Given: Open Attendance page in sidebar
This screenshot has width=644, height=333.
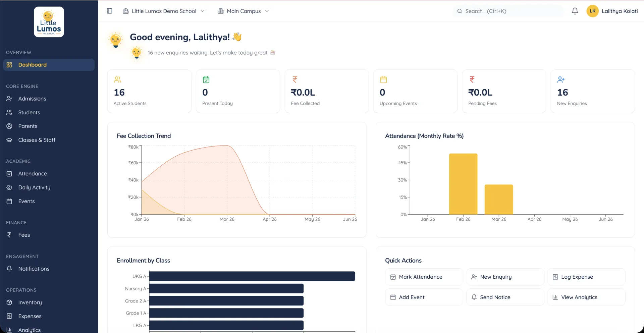Looking at the screenshot, I should [x=49, y=174].
